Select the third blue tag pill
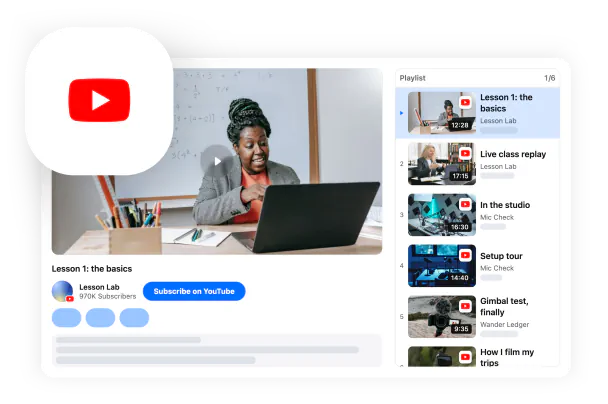 [x=134, y=318]
